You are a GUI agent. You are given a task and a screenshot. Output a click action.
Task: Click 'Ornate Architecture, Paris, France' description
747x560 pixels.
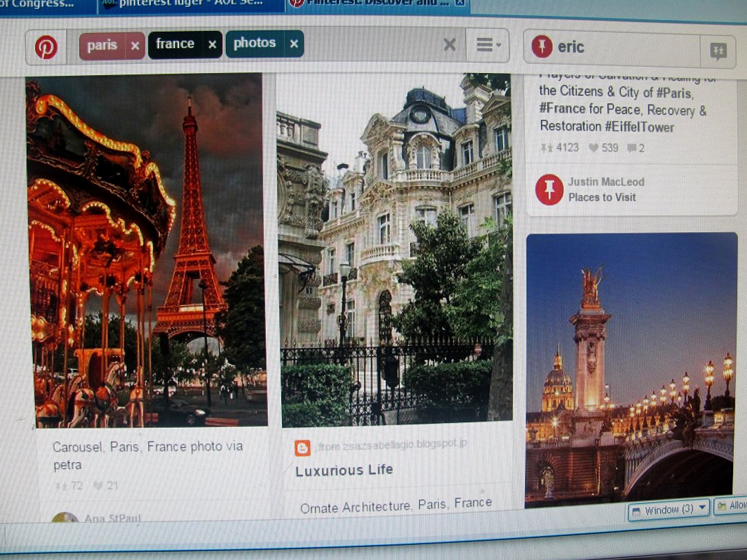click(396, 505)
